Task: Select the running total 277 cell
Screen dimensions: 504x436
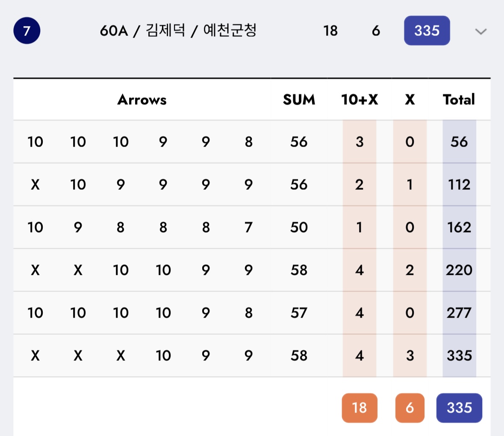Action: [459, 313]
